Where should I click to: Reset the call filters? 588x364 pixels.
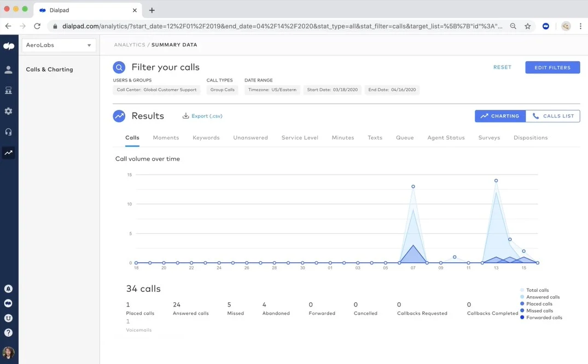tap(502, 67)
